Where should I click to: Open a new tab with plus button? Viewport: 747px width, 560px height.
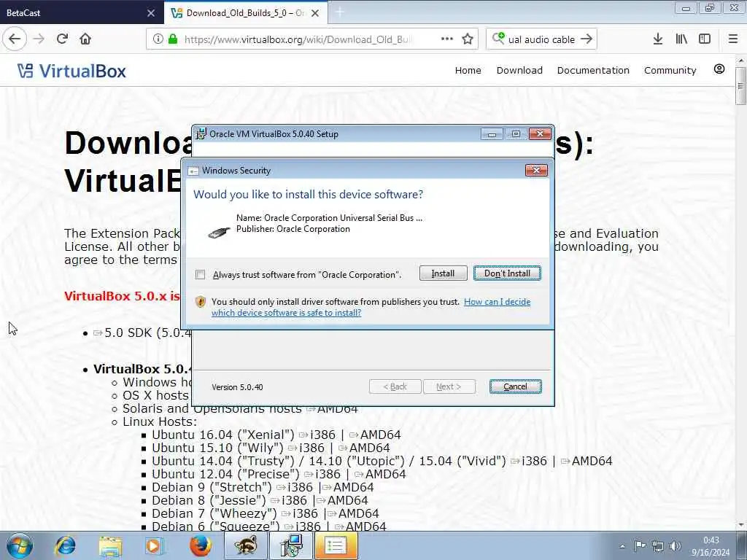point(340,12)
